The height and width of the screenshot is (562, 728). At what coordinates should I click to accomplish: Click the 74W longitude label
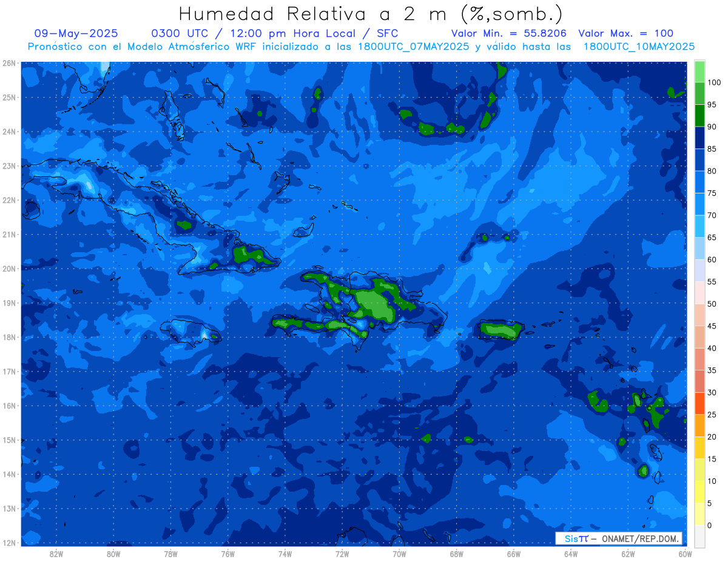[x=285, y=554]
